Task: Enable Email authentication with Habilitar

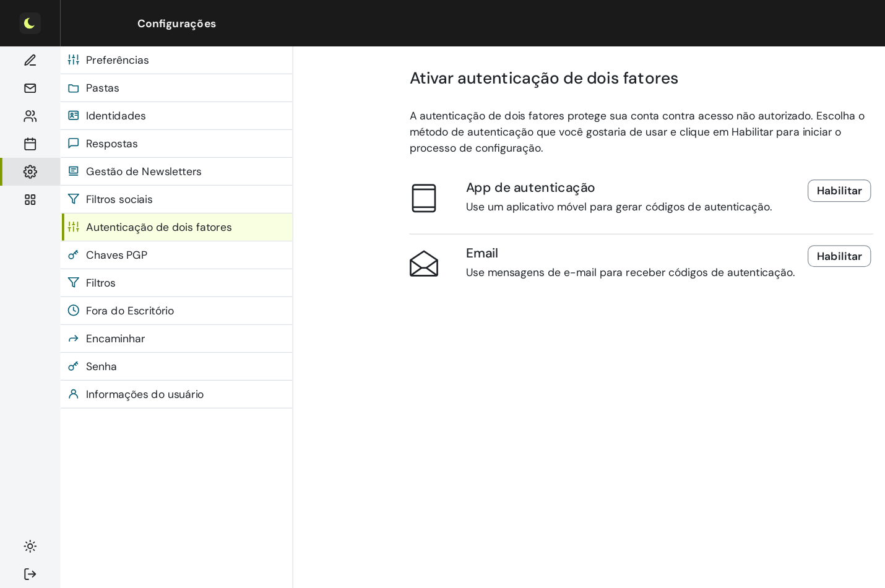Action: coord(839,256)
